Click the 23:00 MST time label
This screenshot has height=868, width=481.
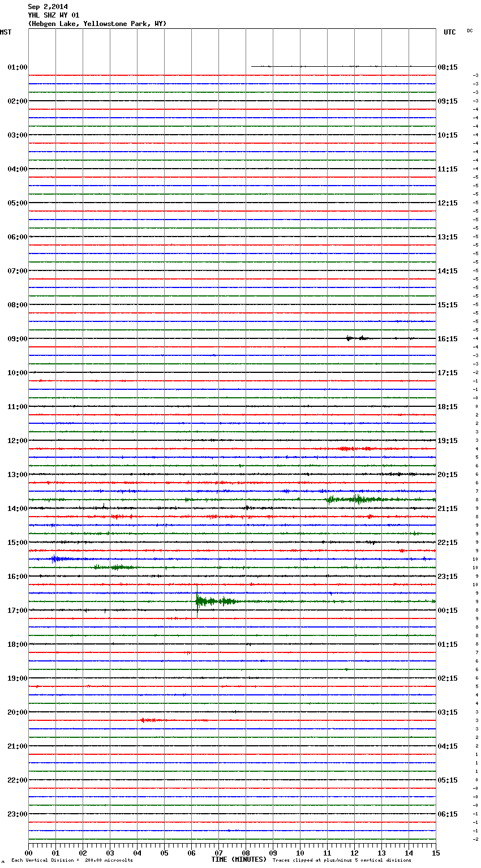pyautogui.click(x=18, y=814)
